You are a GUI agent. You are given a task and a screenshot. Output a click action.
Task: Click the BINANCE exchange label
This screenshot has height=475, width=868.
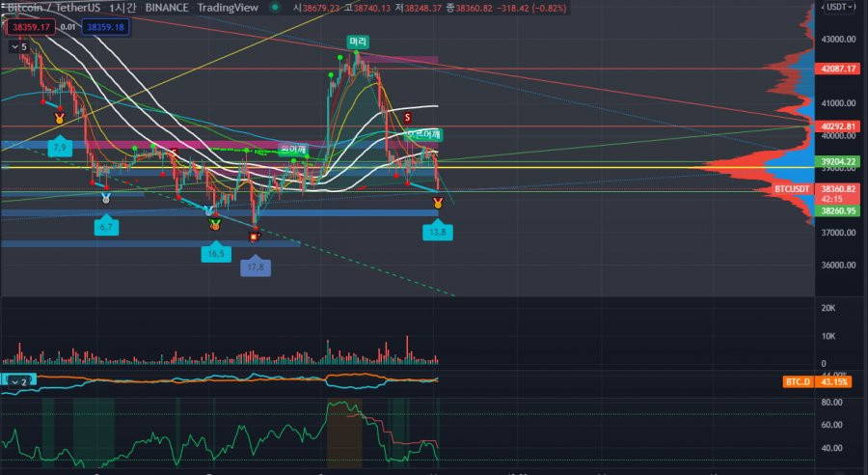tap(167, 8)
